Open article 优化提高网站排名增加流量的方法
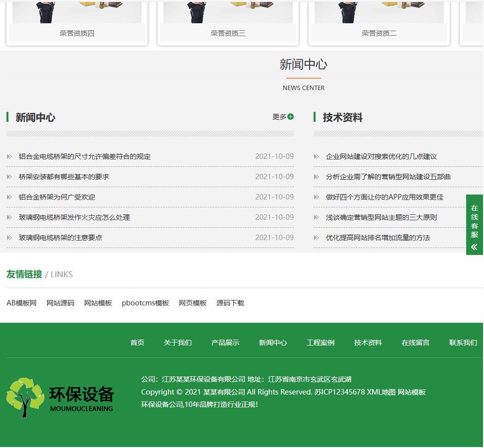The image size is (484, 448). tap(378, 238)
